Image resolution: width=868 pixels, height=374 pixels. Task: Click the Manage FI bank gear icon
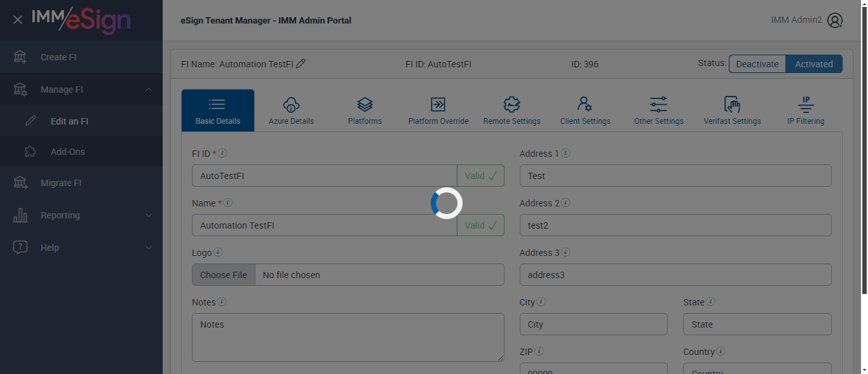(x=20, y=90)
